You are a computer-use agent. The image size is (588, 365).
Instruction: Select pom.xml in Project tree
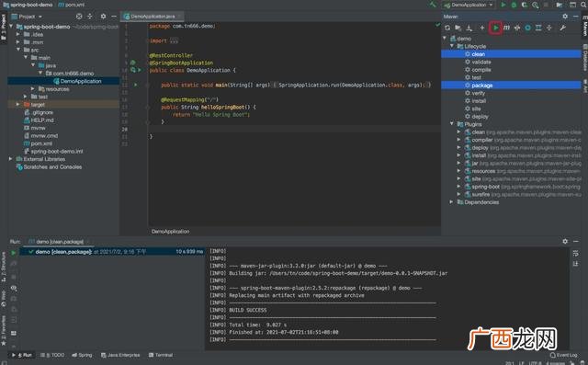coord(41,143)
